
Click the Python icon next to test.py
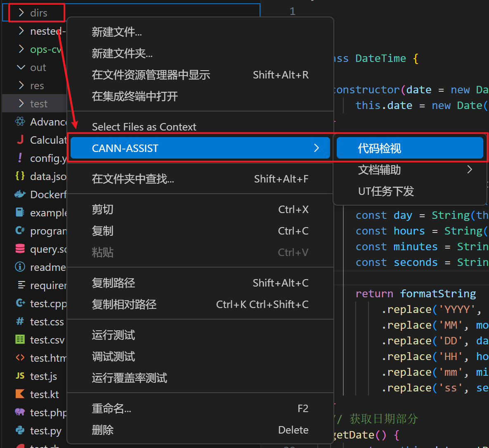tap(20, 431)
